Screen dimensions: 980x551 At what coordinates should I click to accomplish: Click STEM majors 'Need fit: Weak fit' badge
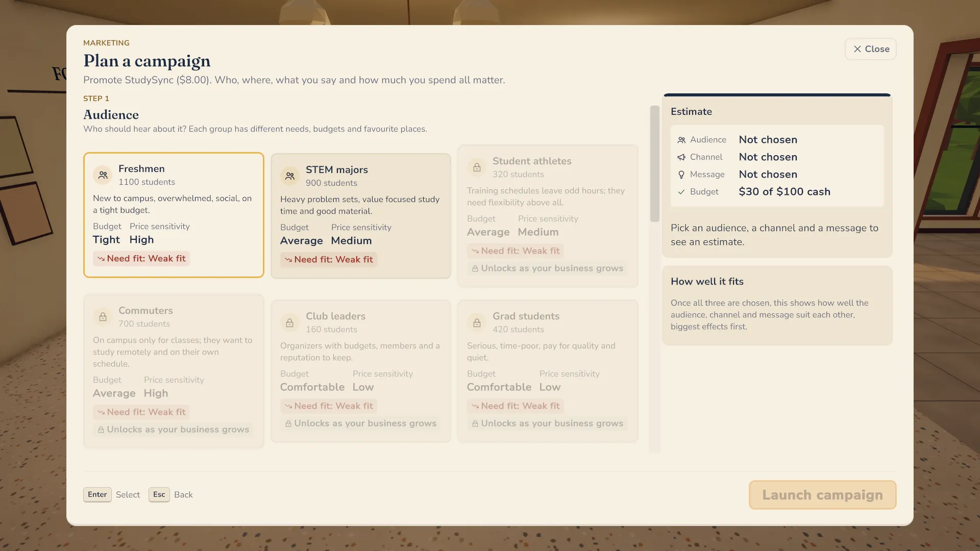pyautogui.click(x=329, y=260)
